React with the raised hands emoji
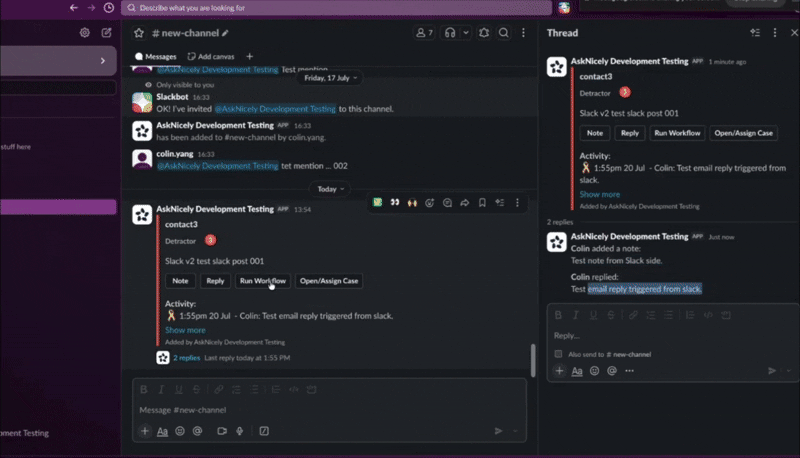This screenshot has width=800, height=458. pos(412,202)
